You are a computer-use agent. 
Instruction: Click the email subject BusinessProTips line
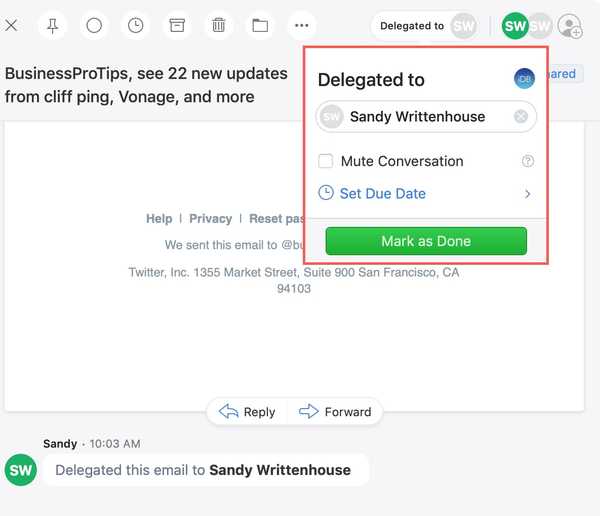(x=146, y=85)
